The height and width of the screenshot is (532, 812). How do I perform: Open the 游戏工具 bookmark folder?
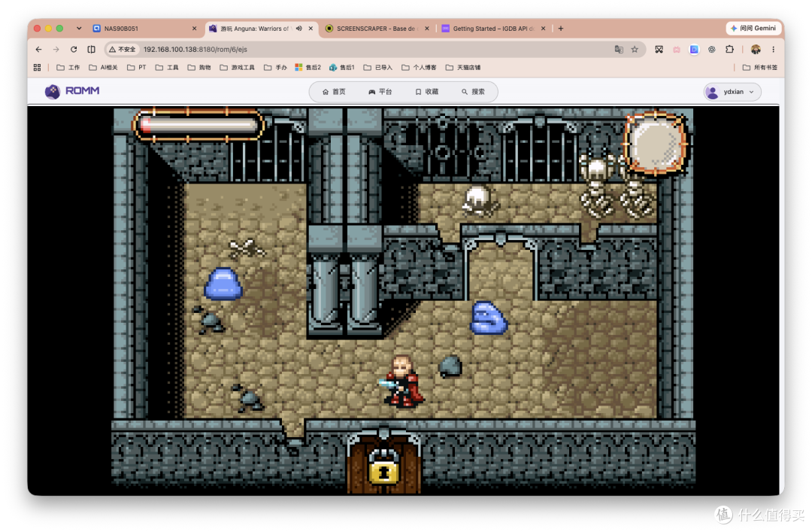237,68
